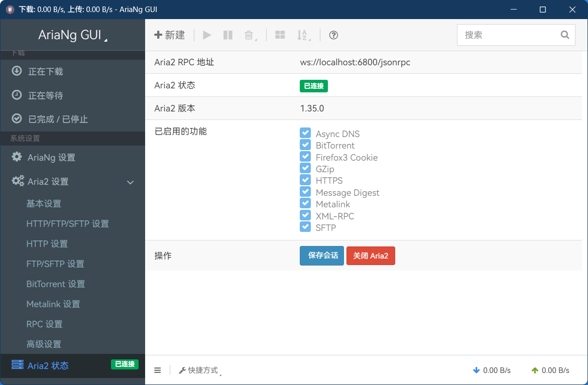Click the 已启用的功能 label

[181, 132]
